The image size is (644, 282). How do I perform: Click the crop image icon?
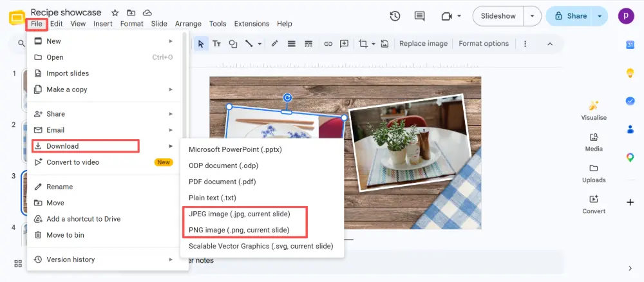click(x=363, y=44)
